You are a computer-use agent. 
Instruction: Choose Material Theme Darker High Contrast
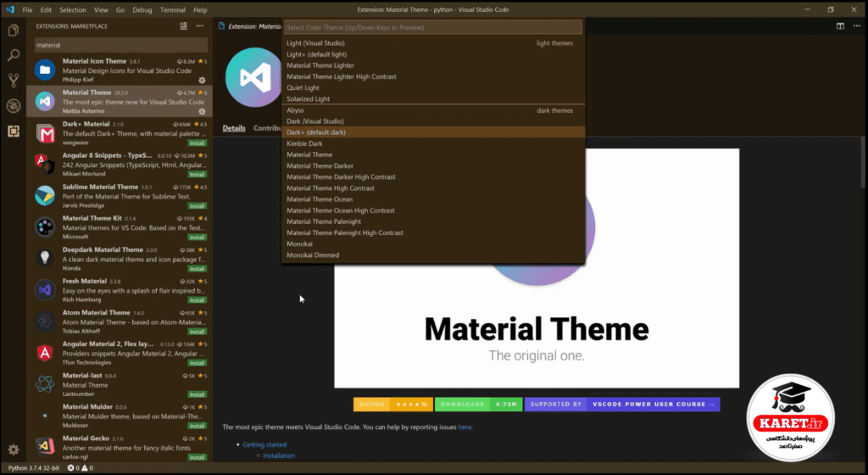433,177
